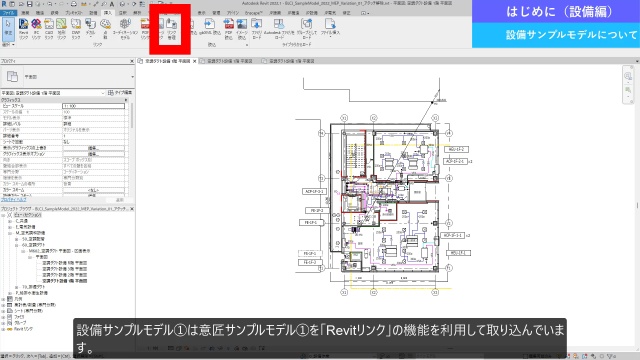Image resolution: width=640 pixels, height=360 pixels.
Task: Click the Revit リンク ribbon icon
Action: (x=24, y=29)
